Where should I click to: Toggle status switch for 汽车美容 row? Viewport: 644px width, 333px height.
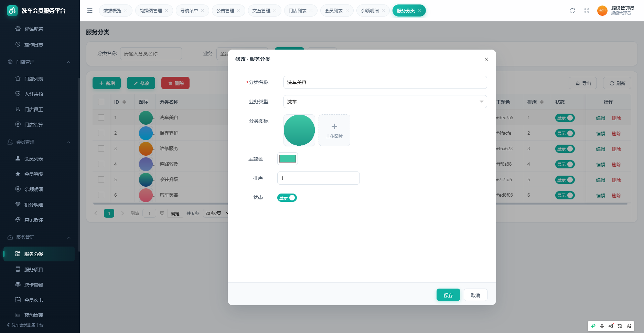tap(565, 195)
